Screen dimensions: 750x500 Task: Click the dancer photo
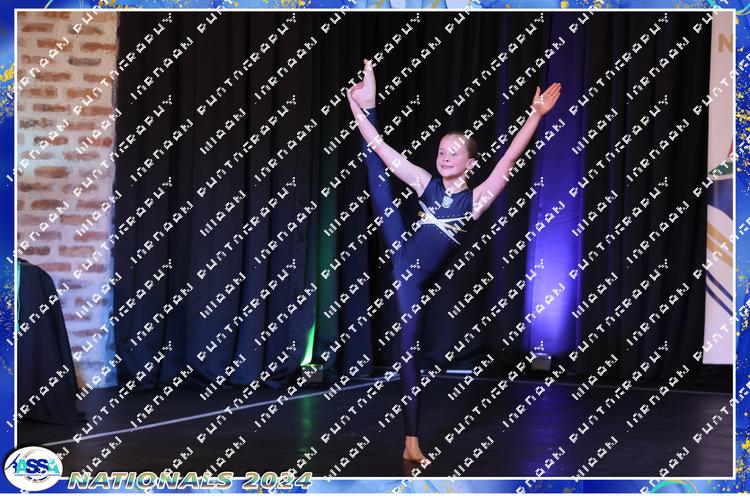pyautogui.click(x=375, y=244)
